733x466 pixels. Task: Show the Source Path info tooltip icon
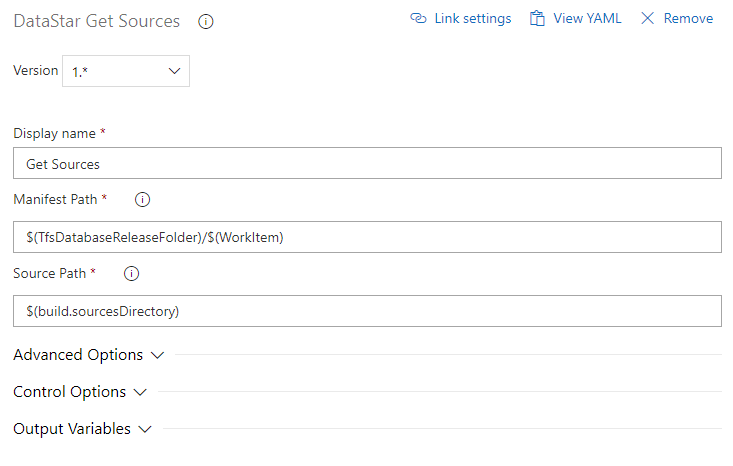(x=131, y=273)
